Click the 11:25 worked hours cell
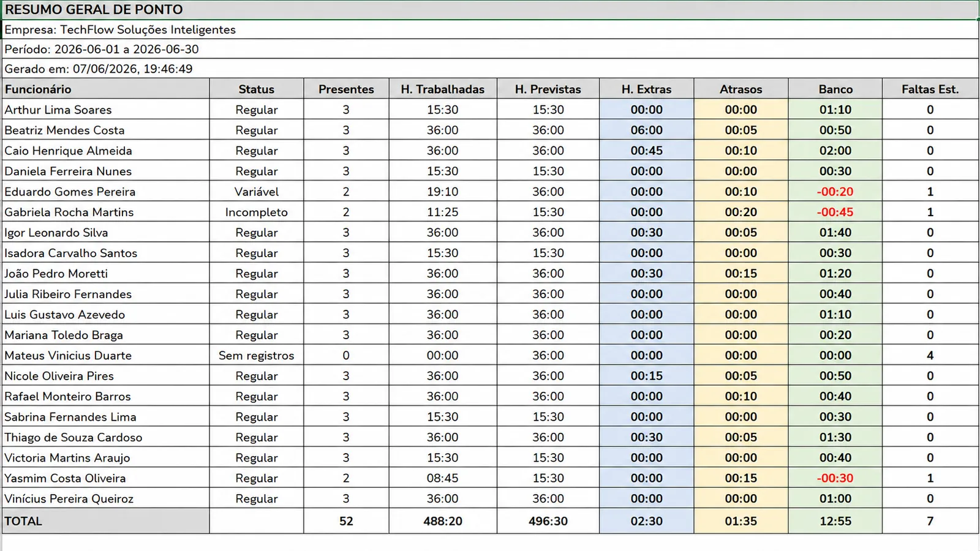Viewport: 980px width, 551px height. (443, 212)
